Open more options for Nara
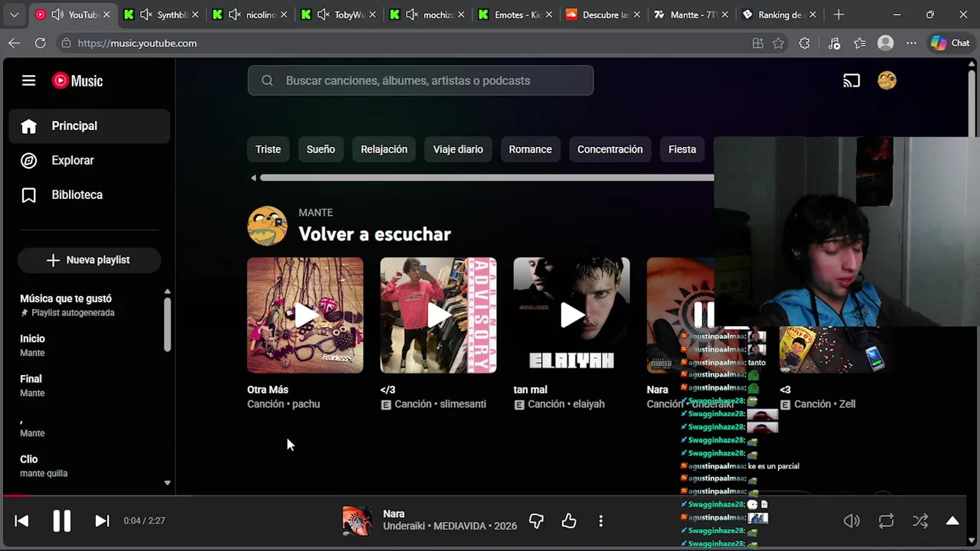Image resolution: width=980 pixels, height=551 pixels. pyautogui.click(x=601, y=521)
